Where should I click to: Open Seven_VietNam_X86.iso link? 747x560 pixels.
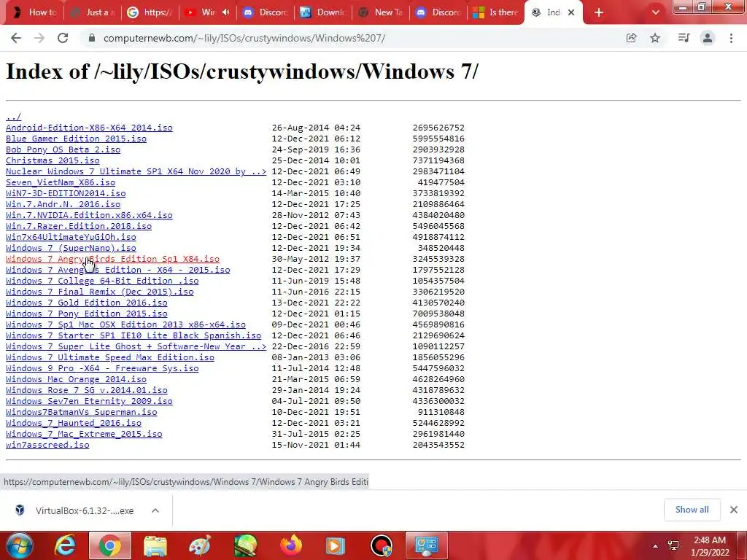(61, 182)
